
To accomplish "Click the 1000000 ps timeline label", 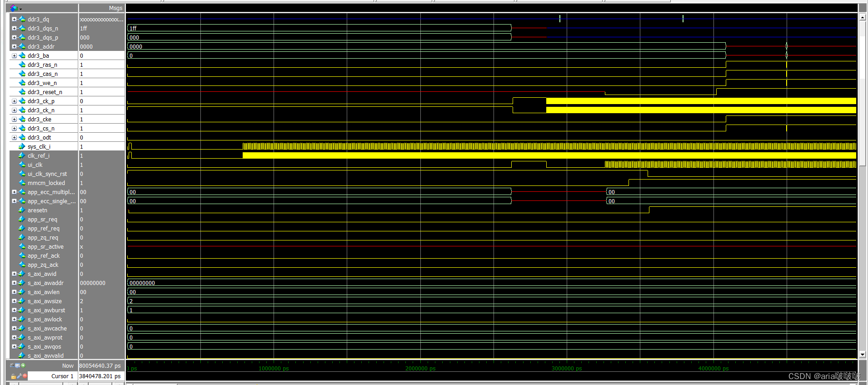I will (274, 369).
